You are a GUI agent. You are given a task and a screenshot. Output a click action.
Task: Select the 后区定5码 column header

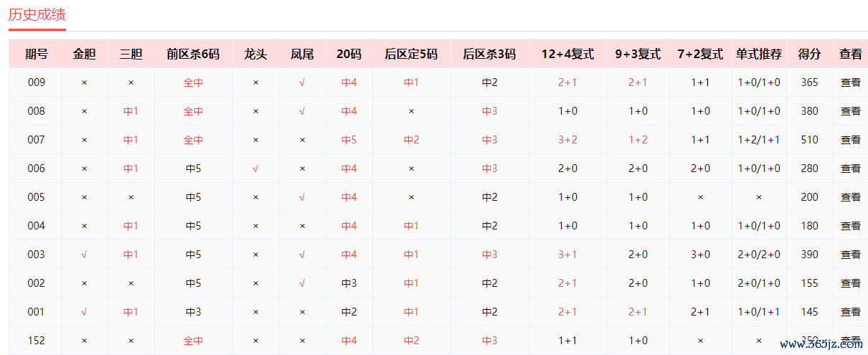pos(411,54)
